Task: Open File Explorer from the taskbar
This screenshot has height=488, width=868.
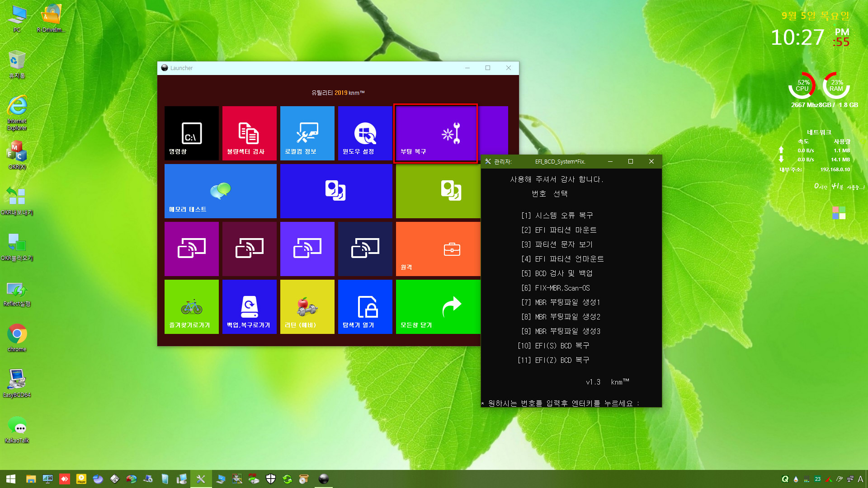Action: [x=31, y=479]
